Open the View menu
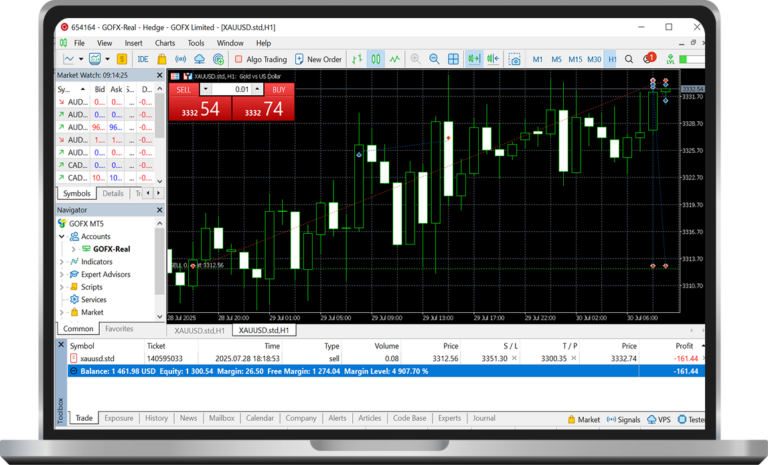The image size is (768, 465). 104,43
